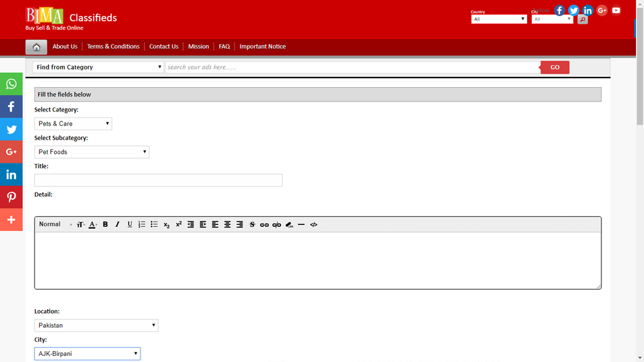Open the Location dropdown showing Pakistan
644x362 pixels.
[x=96, y=326]
